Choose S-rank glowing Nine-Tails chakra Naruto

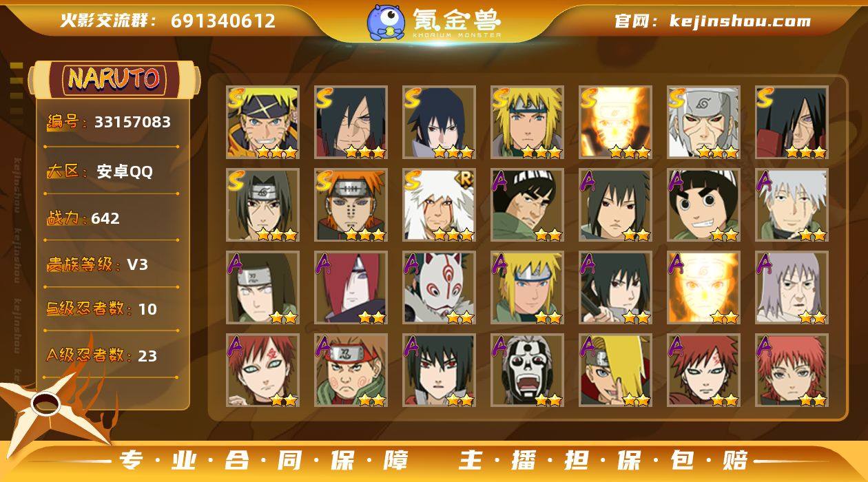[615, 123]
